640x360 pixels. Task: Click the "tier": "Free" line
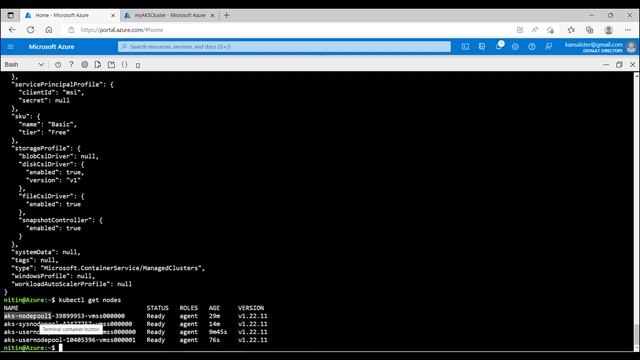[44, 132]
